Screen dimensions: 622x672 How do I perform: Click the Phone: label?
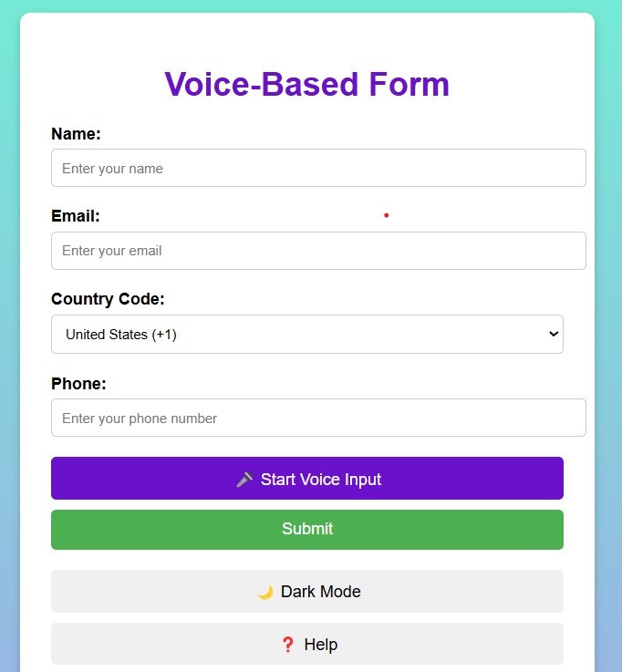click(78, 384)
